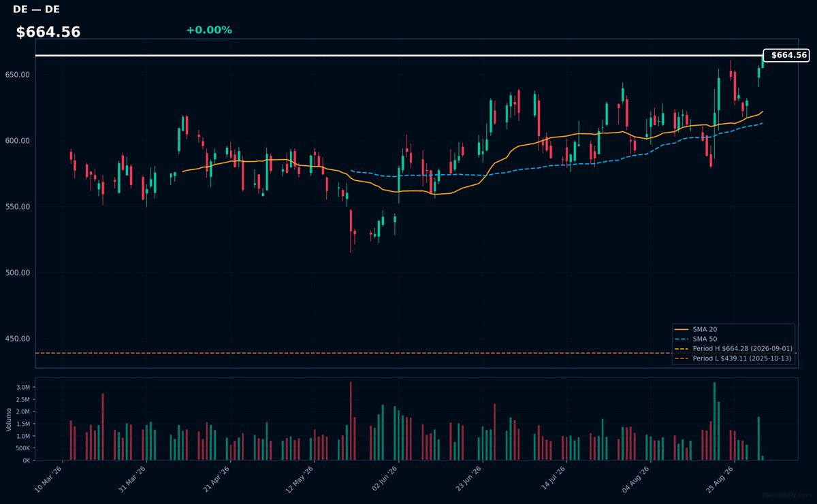Click the 25 Aug '26 date label
817x504 pixels.
pos(720,478)
